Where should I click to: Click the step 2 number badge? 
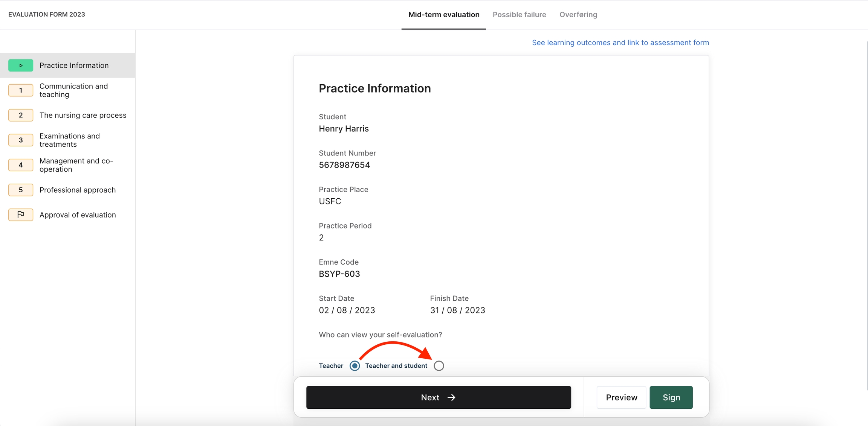click(x=21, y=115)
